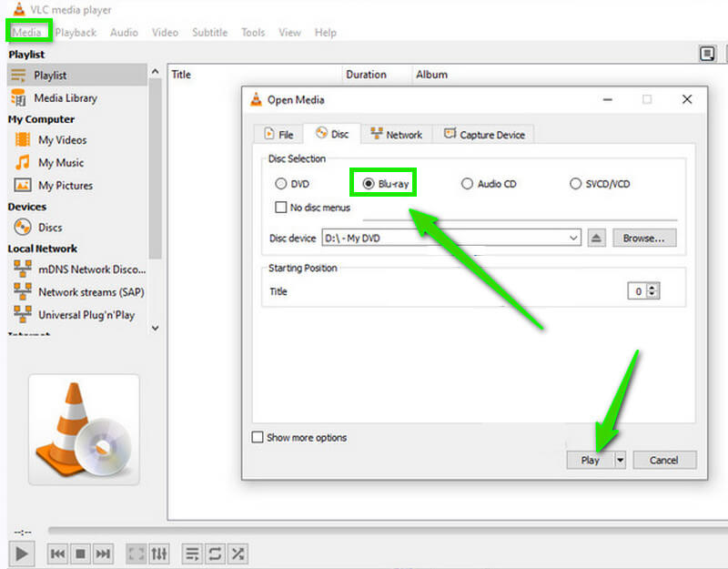Toggle the playlist view mode icon
Image resolution: width=728 pixels, height=569 pixels.
708,54
